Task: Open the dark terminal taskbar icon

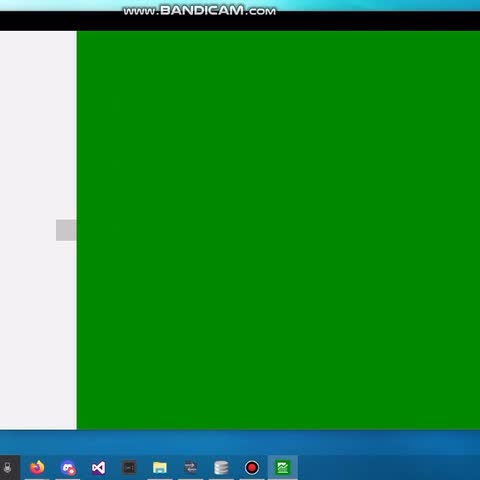Action: (129, 468)
